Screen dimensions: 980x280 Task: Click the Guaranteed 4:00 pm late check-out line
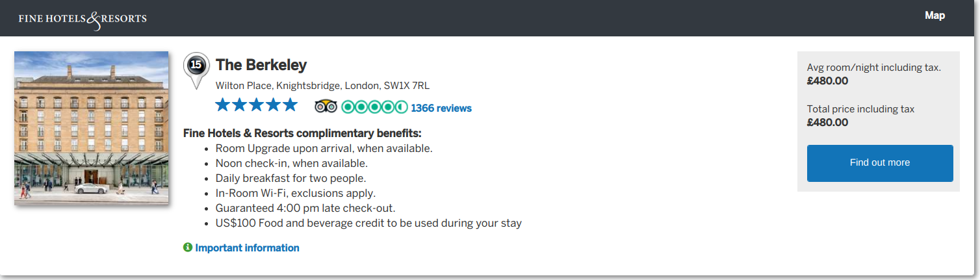[x=305, y=208]
